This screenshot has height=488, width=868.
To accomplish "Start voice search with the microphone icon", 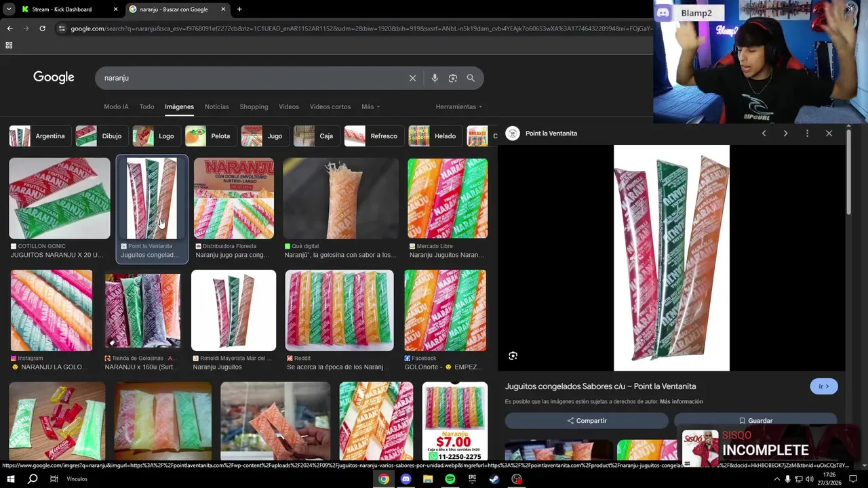I will coord(435,78).
